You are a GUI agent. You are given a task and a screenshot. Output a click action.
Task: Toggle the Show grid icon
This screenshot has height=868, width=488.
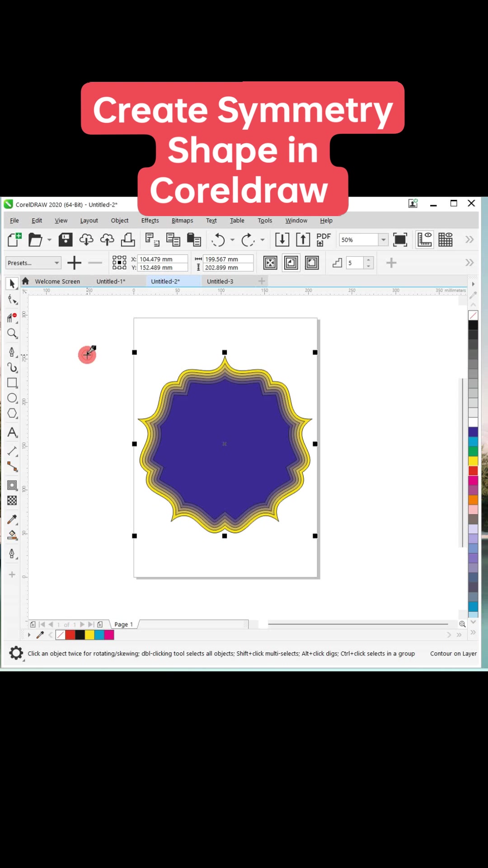445,240
